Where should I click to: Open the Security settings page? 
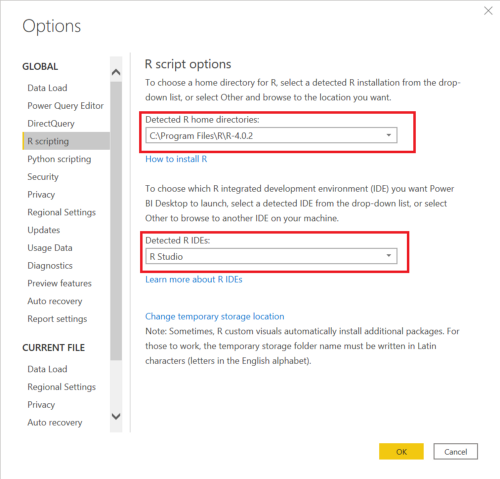pos(43,177)
